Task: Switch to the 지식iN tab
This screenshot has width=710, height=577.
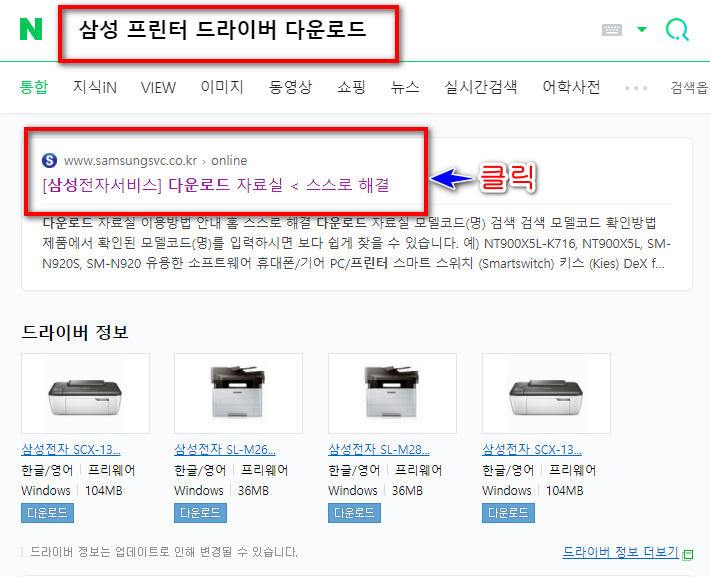Action: (x=95, y=87)
